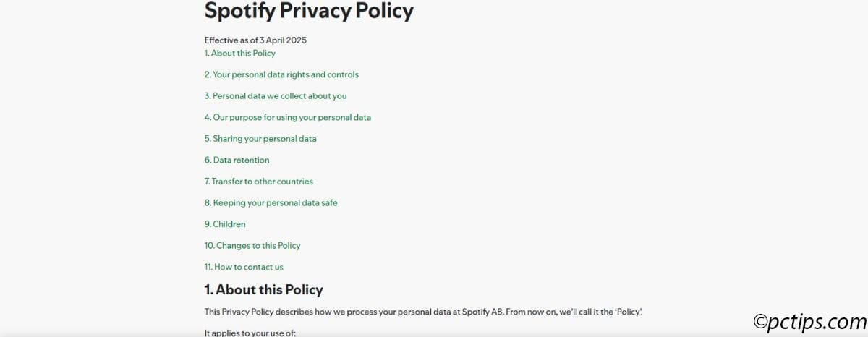Click the bold "1. About this Policy" section heading
This screenshot has width=868, height=337.
click(263, 290)
